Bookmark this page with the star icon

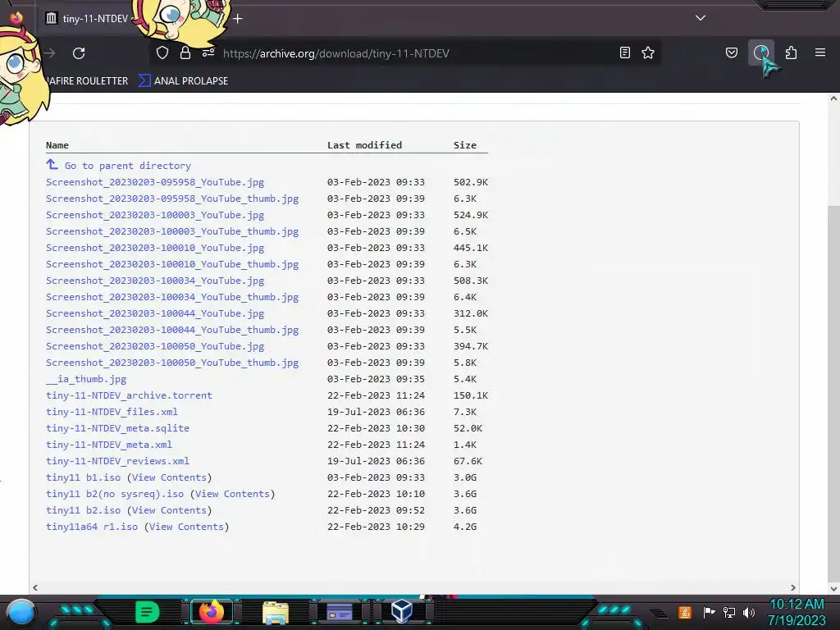(x=648, y=52)
